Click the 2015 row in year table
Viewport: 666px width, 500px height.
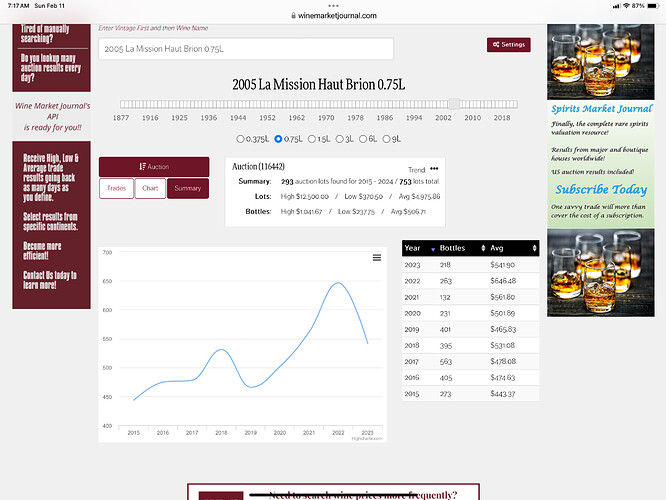(x=471, y=394)
